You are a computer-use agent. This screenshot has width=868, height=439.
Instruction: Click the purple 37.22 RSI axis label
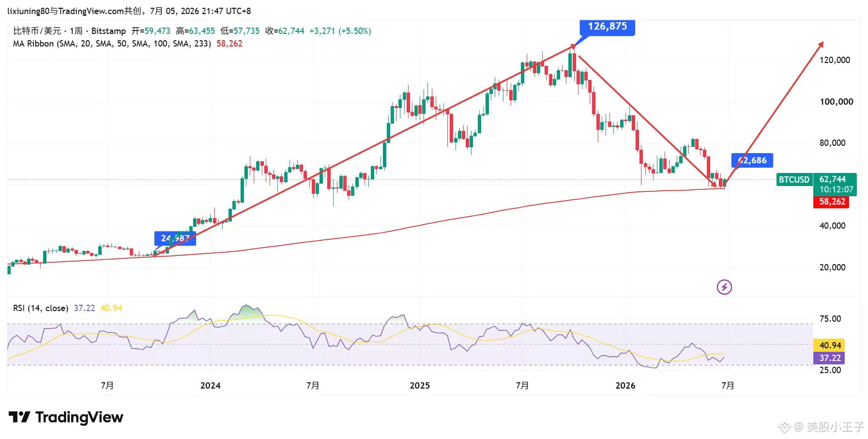click(830, 358)
